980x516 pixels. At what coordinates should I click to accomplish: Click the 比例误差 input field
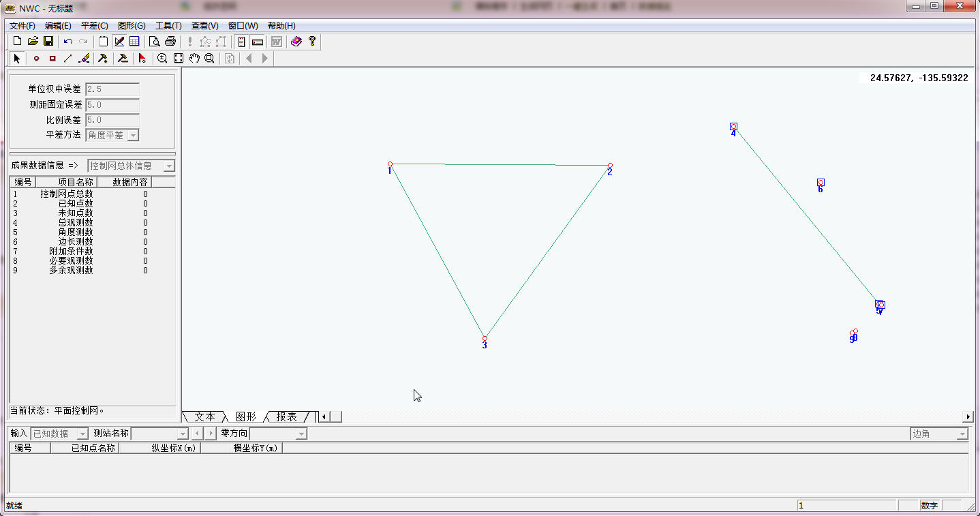pyautogui.click(x=112, y=120)
